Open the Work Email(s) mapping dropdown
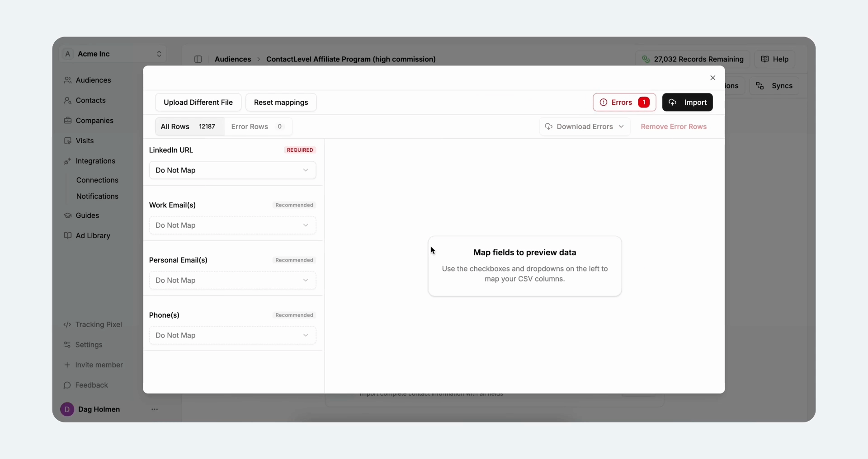Image resolution: width=868 pixels, height=459 pixels. (232, 225)
